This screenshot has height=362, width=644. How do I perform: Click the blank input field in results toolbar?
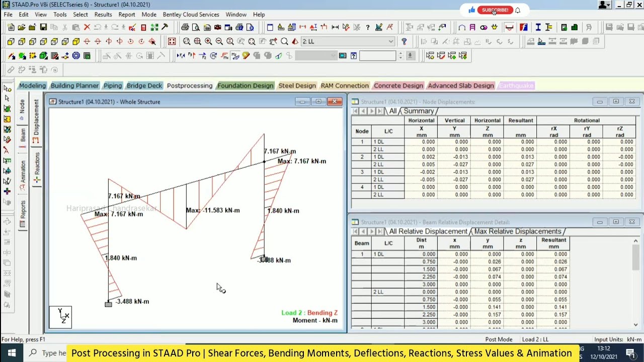(x=377, y=56)
